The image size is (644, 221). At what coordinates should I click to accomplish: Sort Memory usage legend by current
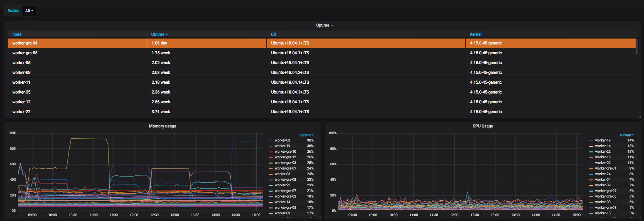coord(306,135)
